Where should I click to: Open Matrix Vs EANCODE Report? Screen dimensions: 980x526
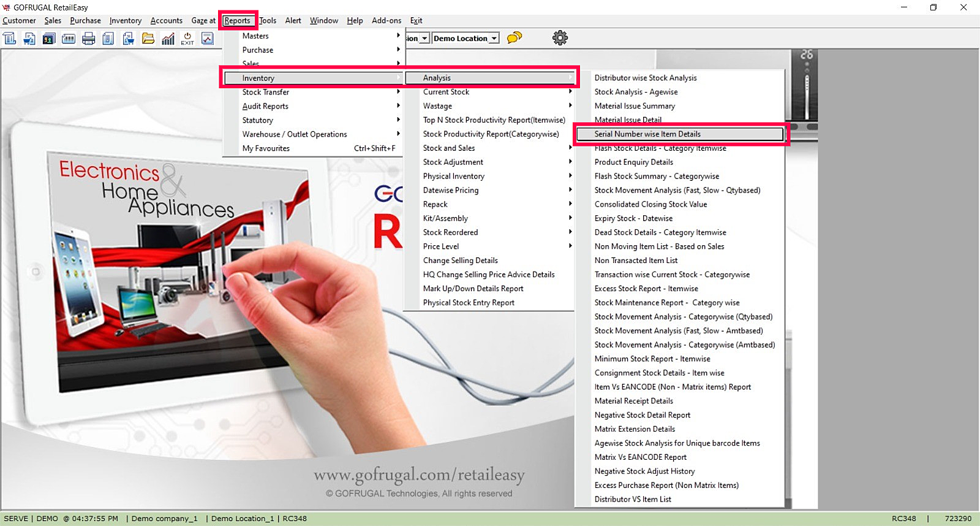click(x=680, y=457)
